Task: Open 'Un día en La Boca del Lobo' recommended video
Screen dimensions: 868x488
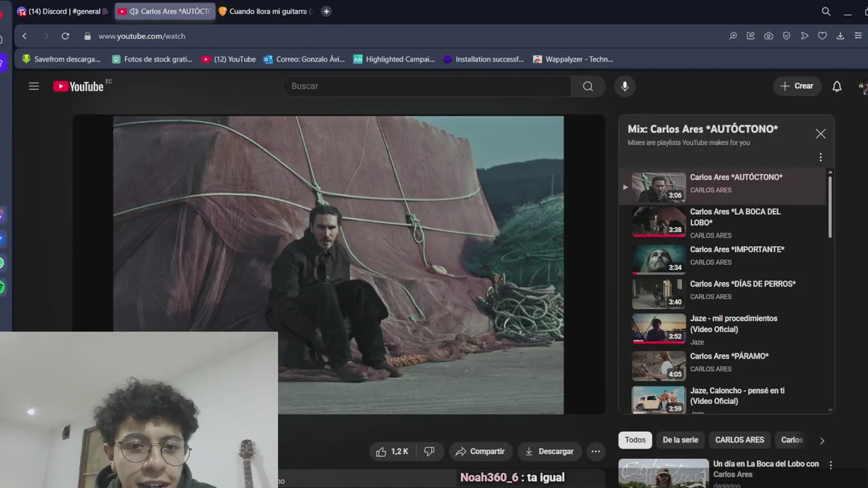Action: point(766,469)
